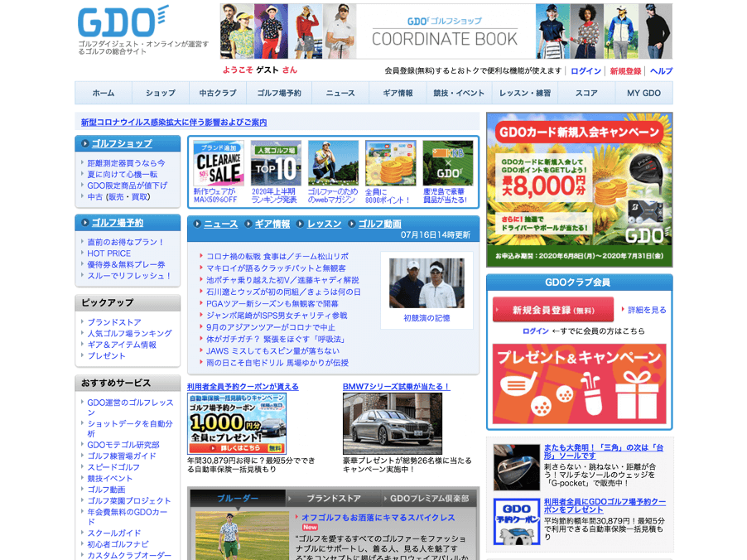This screenshot has height=560, width=747.
Task: Click スピードゴルフ service link
Action: (113, 467)
